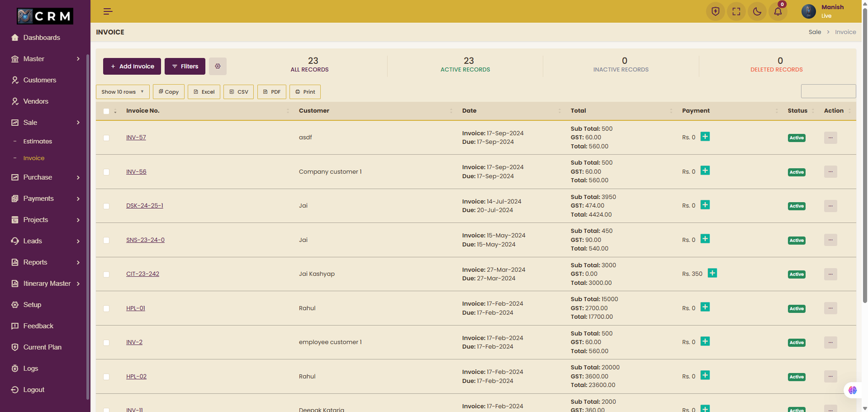Expand the Purchase sidebar menu
The image size is (868, 412).
tap(45, 177)
